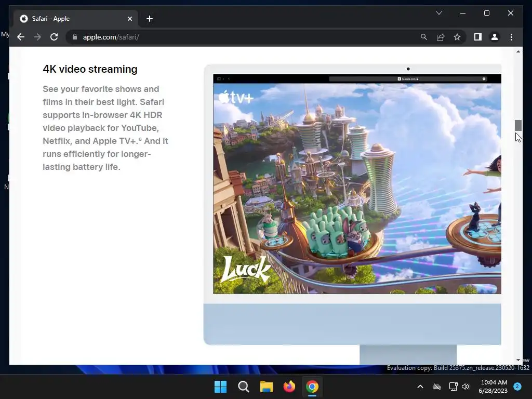This screenshot has width=532, height=399.
Task: Open a new tab with plus button
Action: (x=150, y=19)
